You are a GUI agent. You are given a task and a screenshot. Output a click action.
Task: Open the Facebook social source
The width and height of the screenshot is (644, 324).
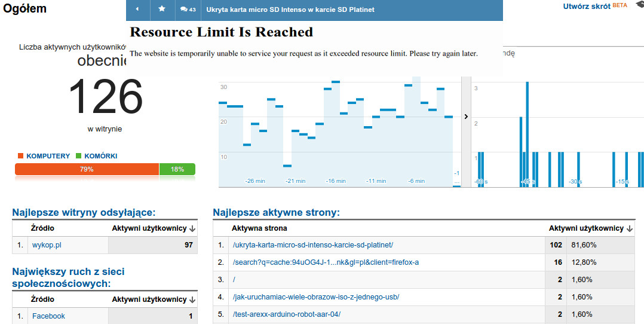[x=48, y=316]
